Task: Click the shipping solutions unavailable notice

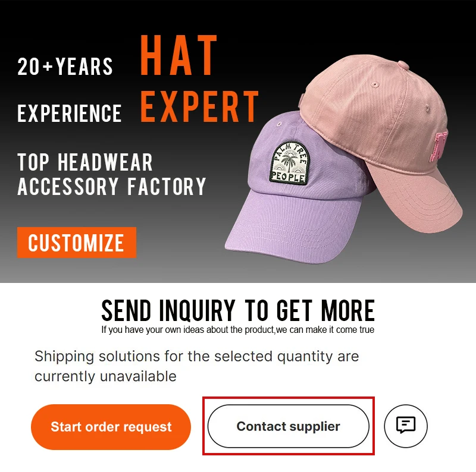Action: pos(197,366)
